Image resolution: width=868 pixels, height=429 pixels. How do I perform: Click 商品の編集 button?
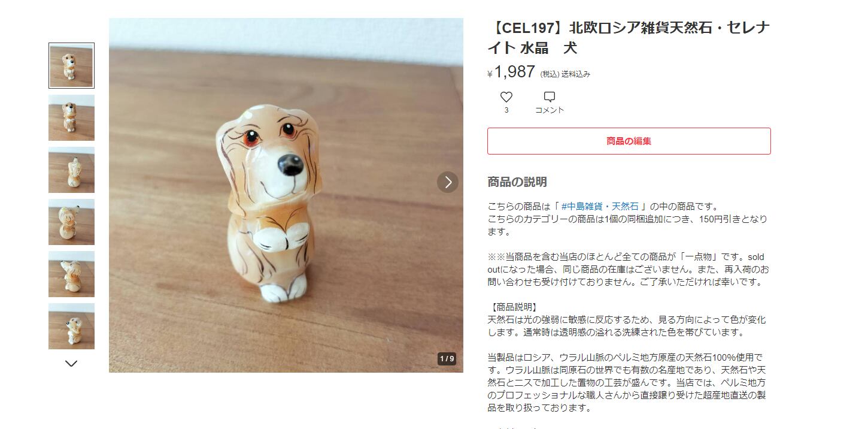[x=629, y=141]
